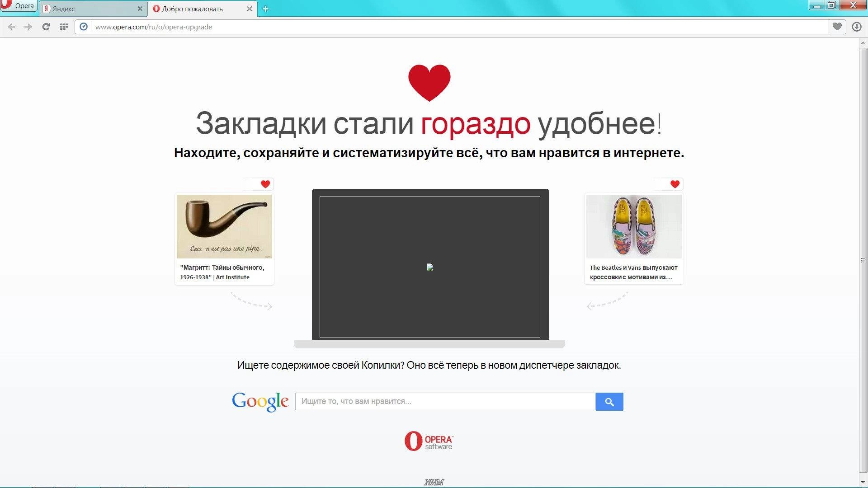Screen dimensions: 868x488
Task: Click the Google logo
Action: (260, 402)
